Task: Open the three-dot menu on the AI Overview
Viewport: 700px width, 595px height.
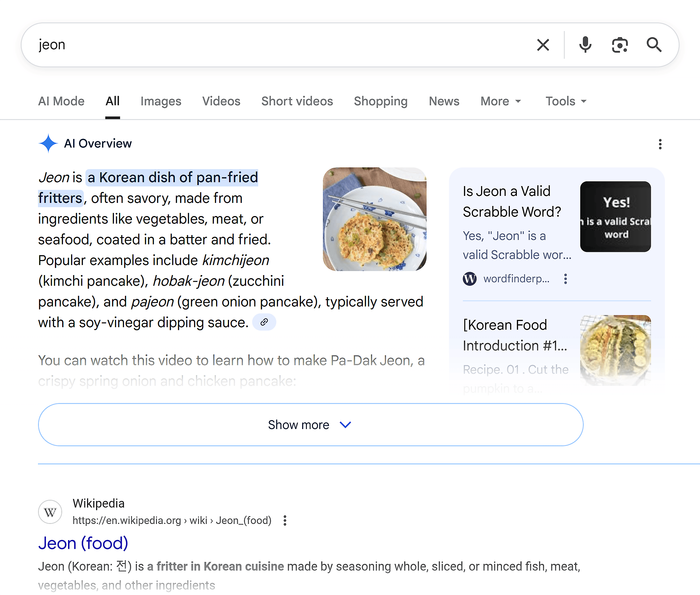Action: coord(660,144)
